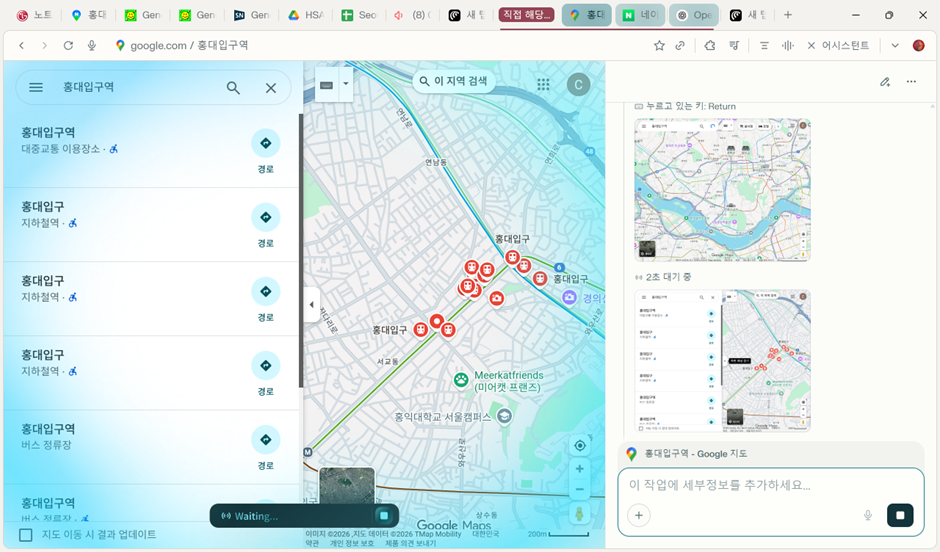Click the 200m map scale bar

tap(559, 533)
